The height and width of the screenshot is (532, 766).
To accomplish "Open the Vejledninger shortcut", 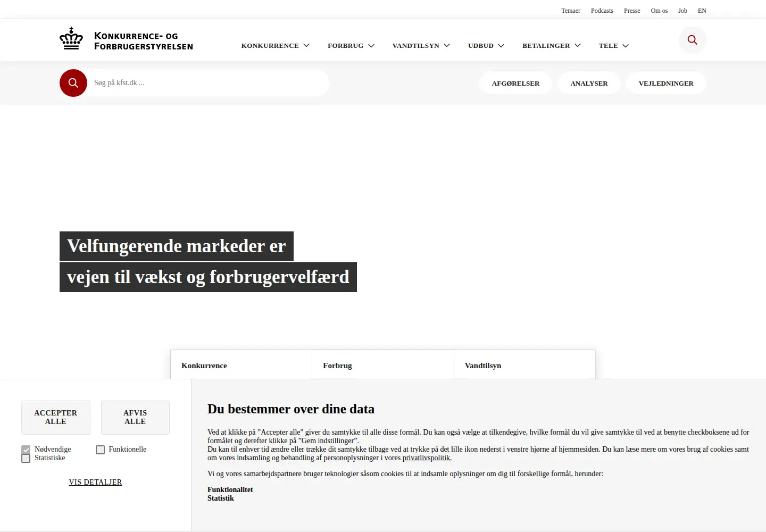I will point(666,84).
